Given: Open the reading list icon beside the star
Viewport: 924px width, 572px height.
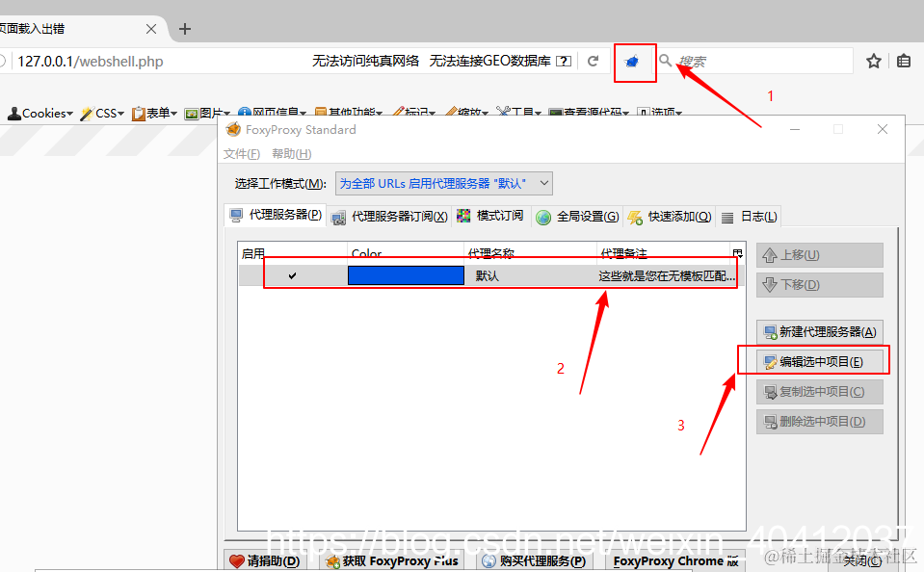Looking at the screenshot, I should coord(903,60).
